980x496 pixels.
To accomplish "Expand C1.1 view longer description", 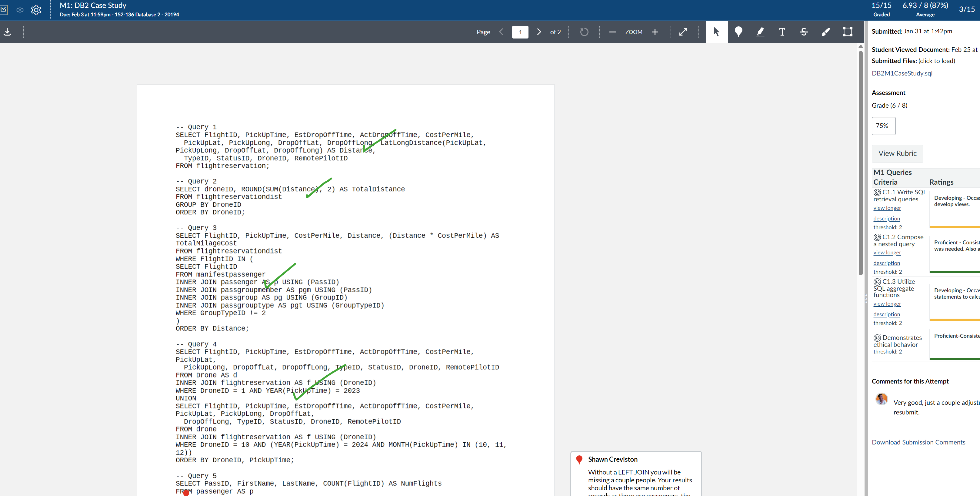I will click(x=887, y=208).
